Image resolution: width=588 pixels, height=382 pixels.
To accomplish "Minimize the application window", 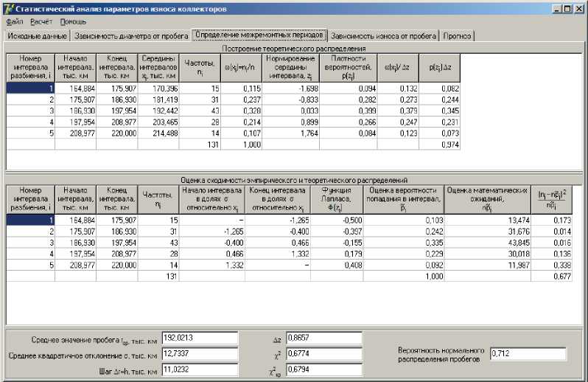I will pos(557,9).
